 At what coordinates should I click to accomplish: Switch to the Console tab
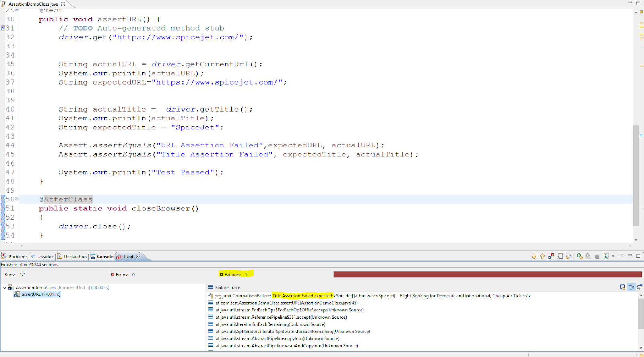point(102,257)
